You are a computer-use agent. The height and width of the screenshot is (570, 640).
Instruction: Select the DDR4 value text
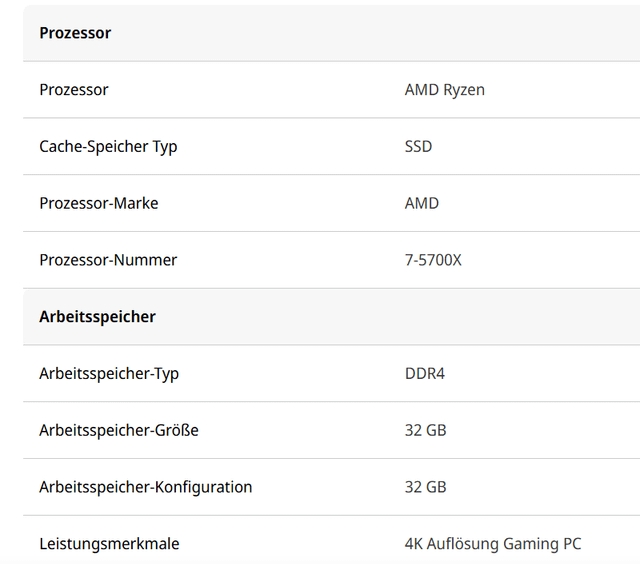424,374
